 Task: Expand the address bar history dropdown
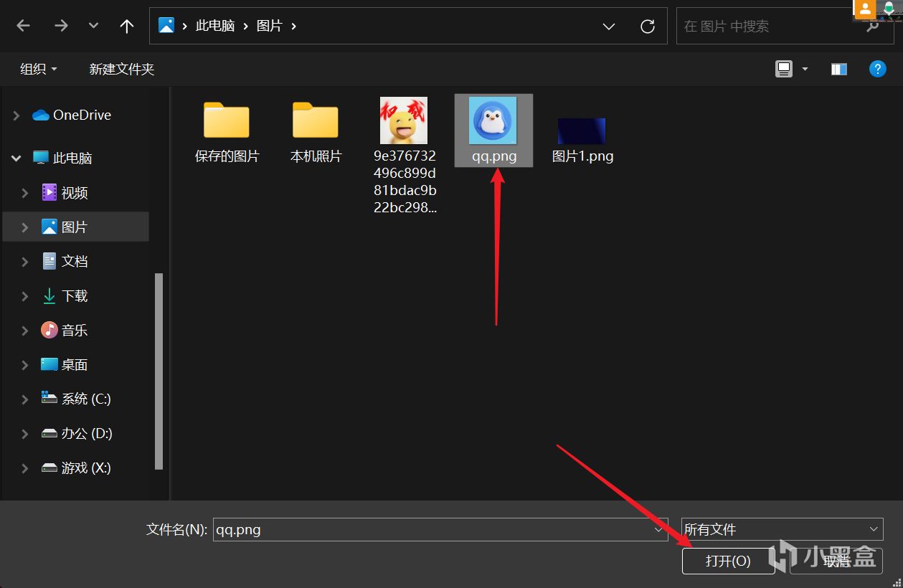(x=609, y=27)
